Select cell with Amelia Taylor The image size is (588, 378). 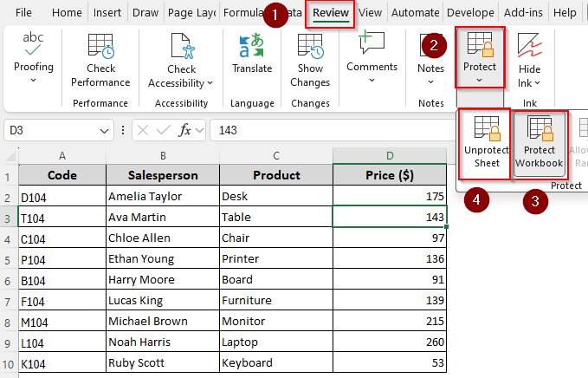pyautogui.click(x=163, y=196)
